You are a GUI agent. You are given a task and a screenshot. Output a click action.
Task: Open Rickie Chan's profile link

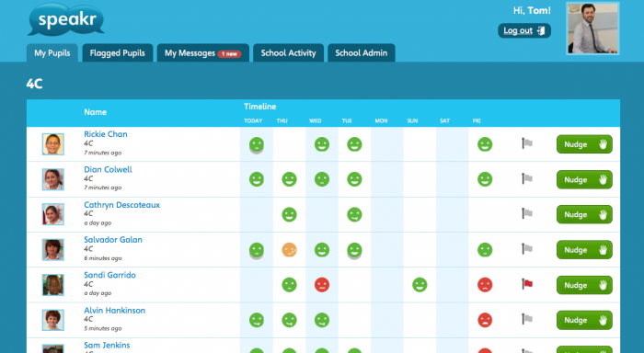coord(106,134)
